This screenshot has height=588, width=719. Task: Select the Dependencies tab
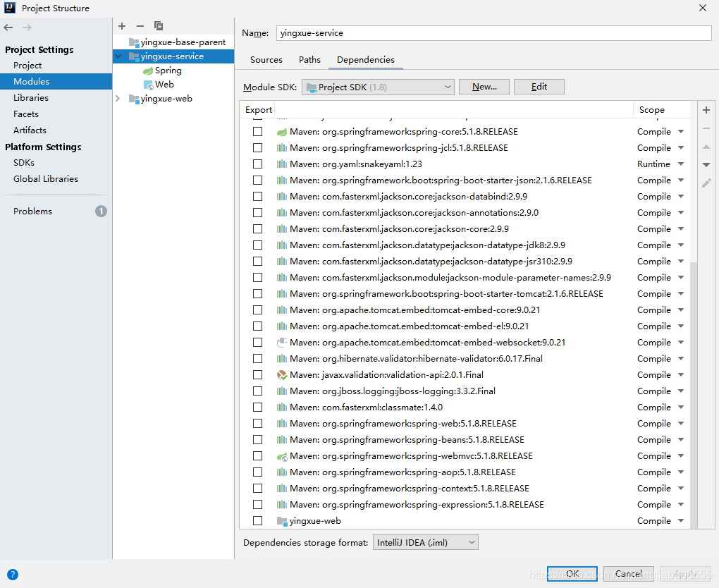[366, 60]
